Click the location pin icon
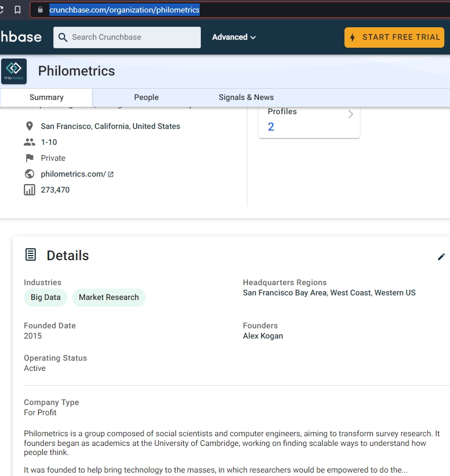This screenshot has height=476, width=450. click(30, 126)
